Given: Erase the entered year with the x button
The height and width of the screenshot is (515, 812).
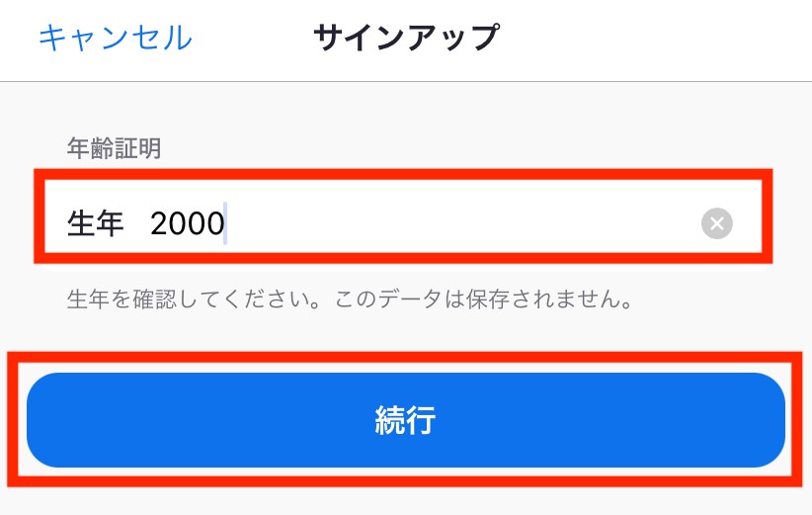Looking at the screenshot, I should tap(717, 223).
